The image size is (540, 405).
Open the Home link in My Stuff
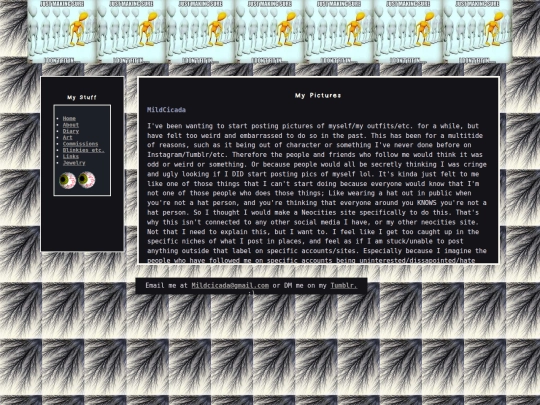click(69, 118)
